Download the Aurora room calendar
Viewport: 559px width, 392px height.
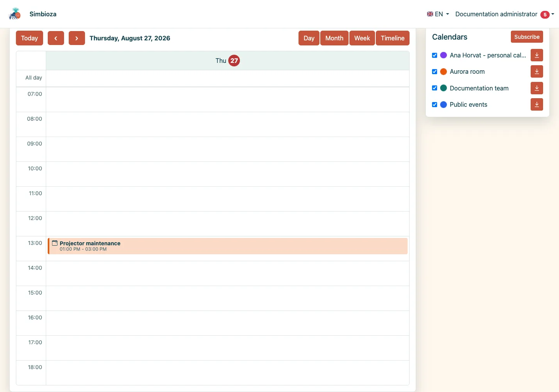point(537,71)
